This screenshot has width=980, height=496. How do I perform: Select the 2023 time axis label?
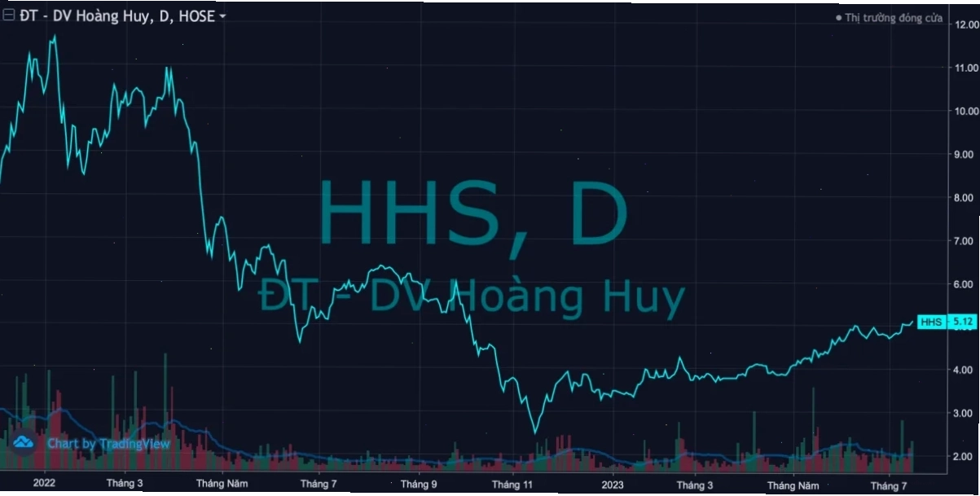click(613, 484)
